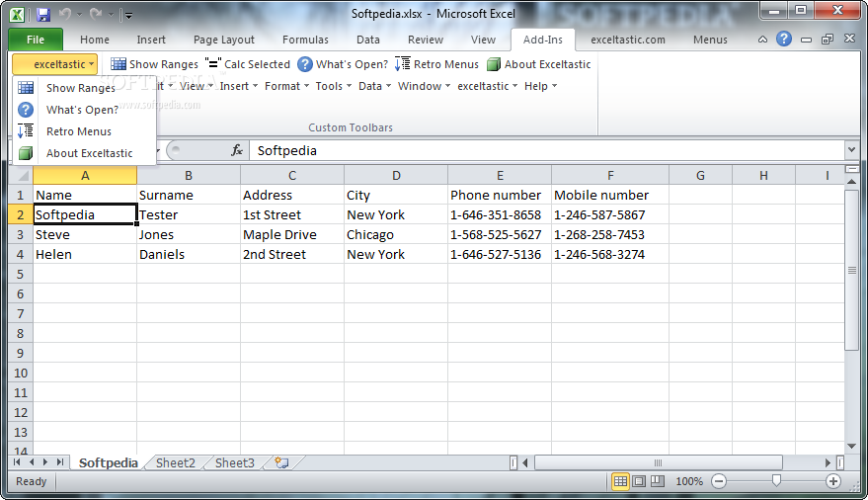
Task: Open retro Format menu dropdown
Action: (286, 86)
